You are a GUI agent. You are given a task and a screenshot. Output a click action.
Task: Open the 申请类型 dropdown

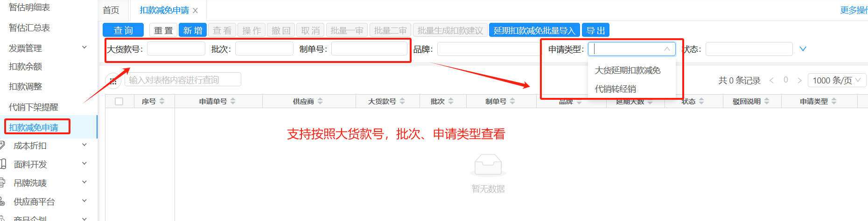point(631,49)
